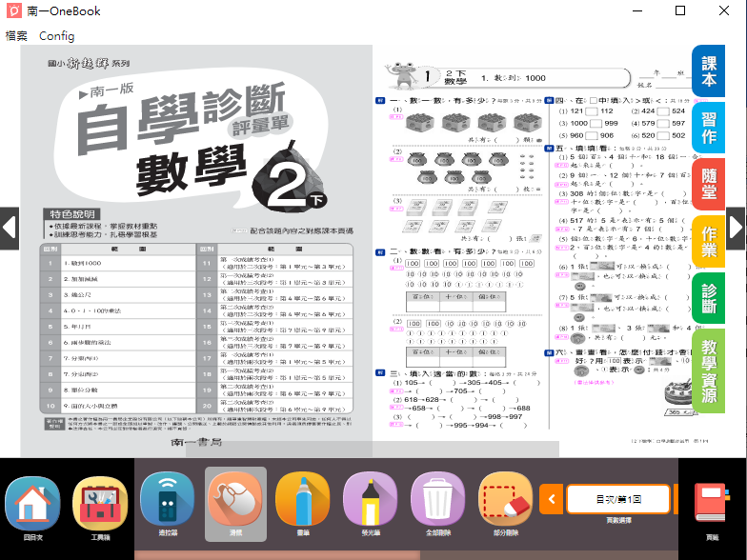The image size is (747, 560).
Task: Select the yellow highlighter tool
Action: click(371, 506)
